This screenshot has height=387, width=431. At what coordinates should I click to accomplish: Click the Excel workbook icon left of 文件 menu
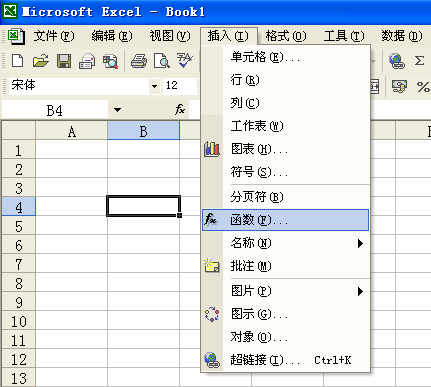pyautogui.click(x=16, y=36)
